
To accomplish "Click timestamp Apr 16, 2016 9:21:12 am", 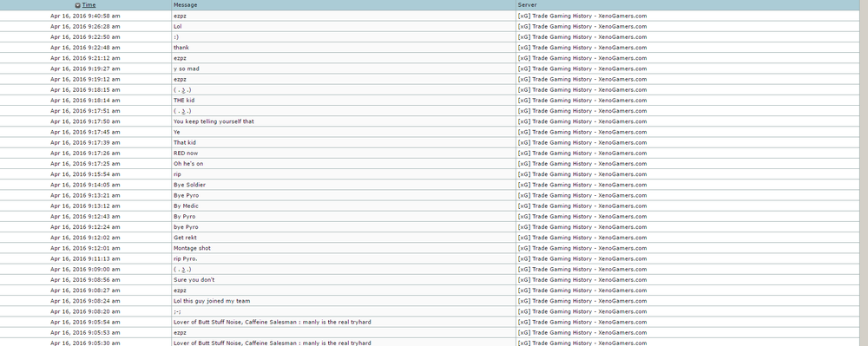I will [85, 58].
